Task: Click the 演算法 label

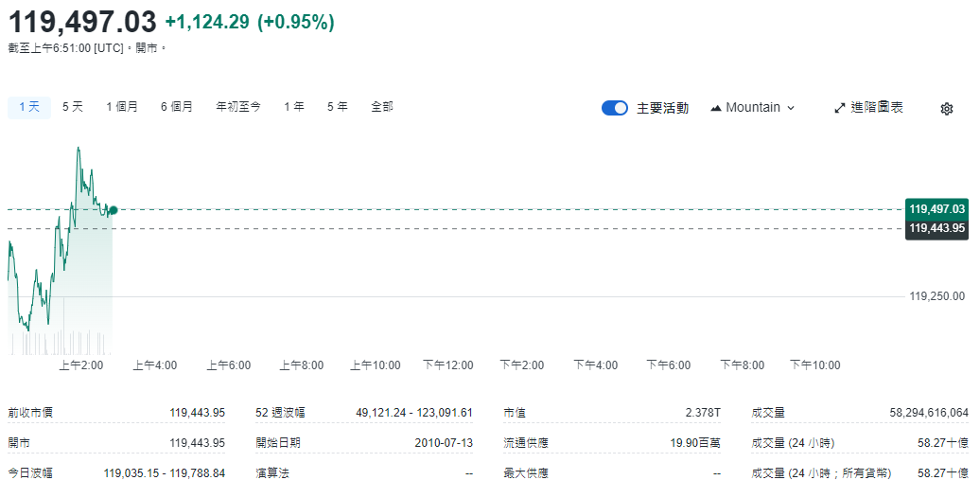Action: point(272,473)
